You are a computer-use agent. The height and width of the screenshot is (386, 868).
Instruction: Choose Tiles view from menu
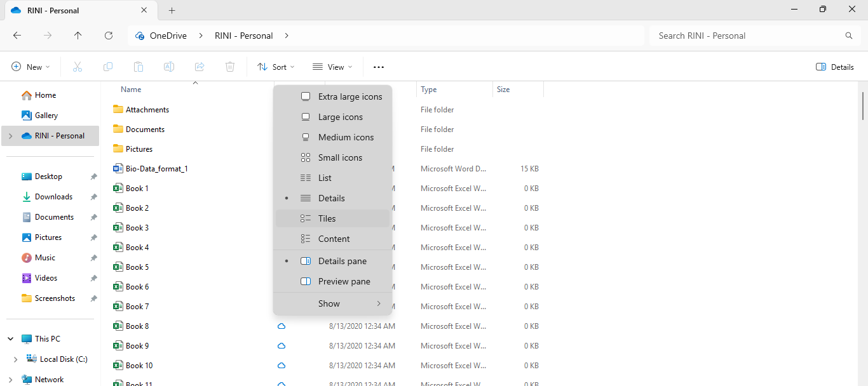pyautogui.click(x=327, y=218)
